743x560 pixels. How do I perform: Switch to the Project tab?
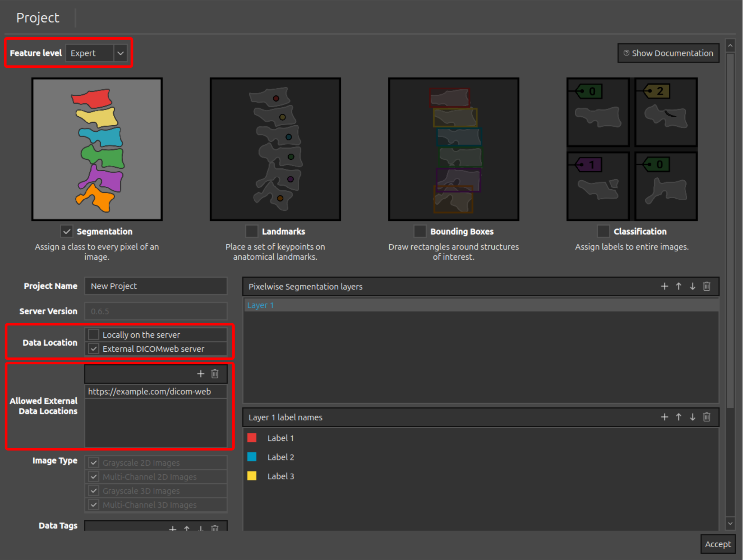pos(37,17)
